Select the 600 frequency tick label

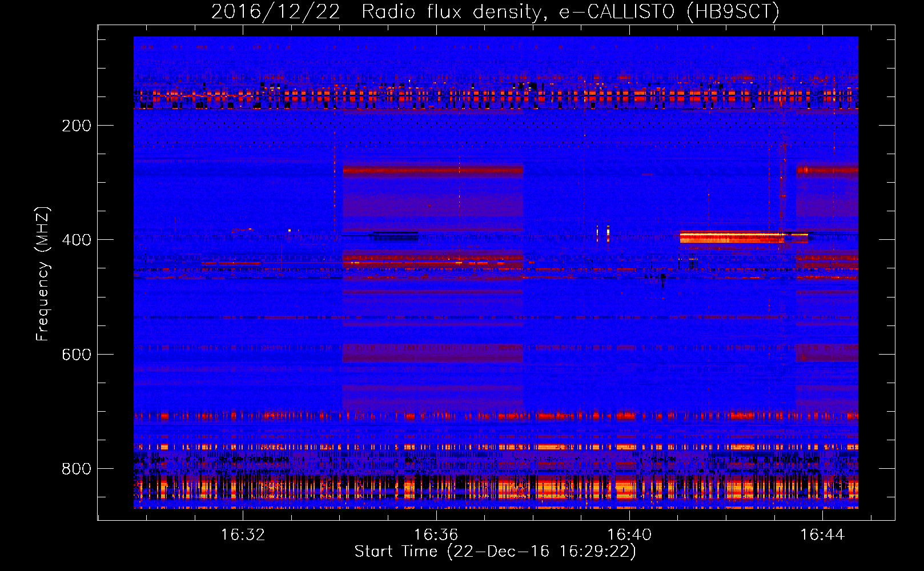[x=77, y=355]
